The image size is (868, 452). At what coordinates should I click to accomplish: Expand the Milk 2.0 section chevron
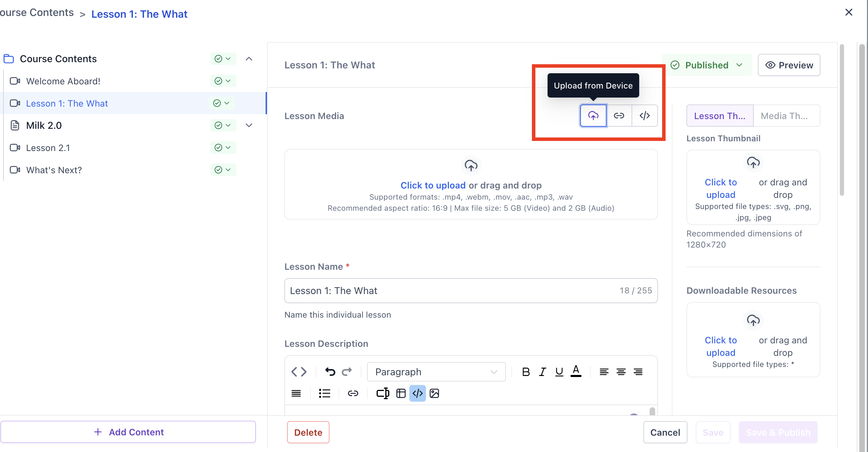249,125
